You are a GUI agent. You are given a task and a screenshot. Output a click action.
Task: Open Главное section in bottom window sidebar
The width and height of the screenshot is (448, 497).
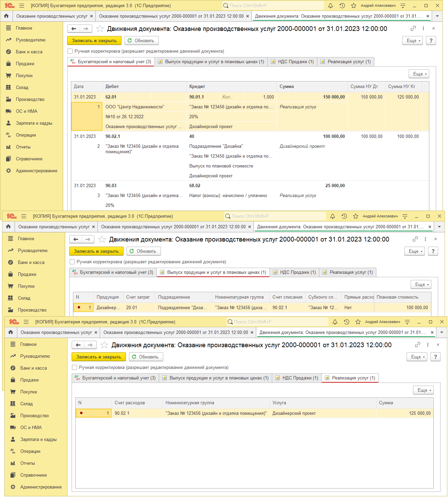click(x=28, y=344)
